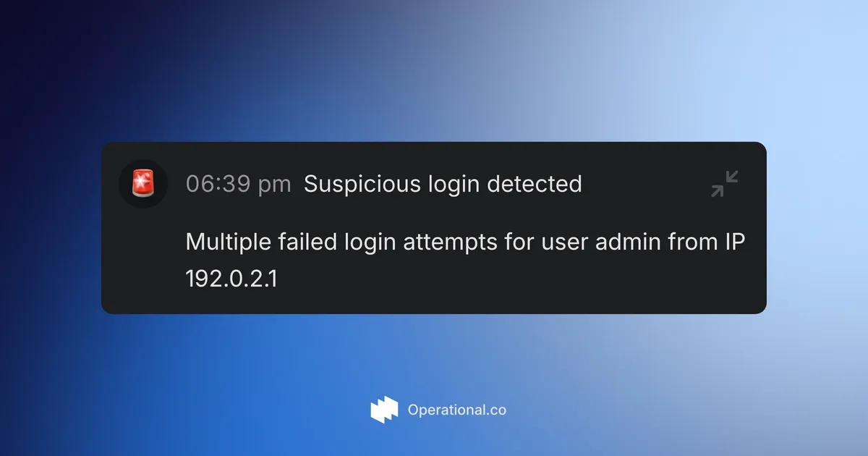The height and width of the screenshot is (456, 868).
Task: Open the Operational.co text link
Action: tap(456, 410)
